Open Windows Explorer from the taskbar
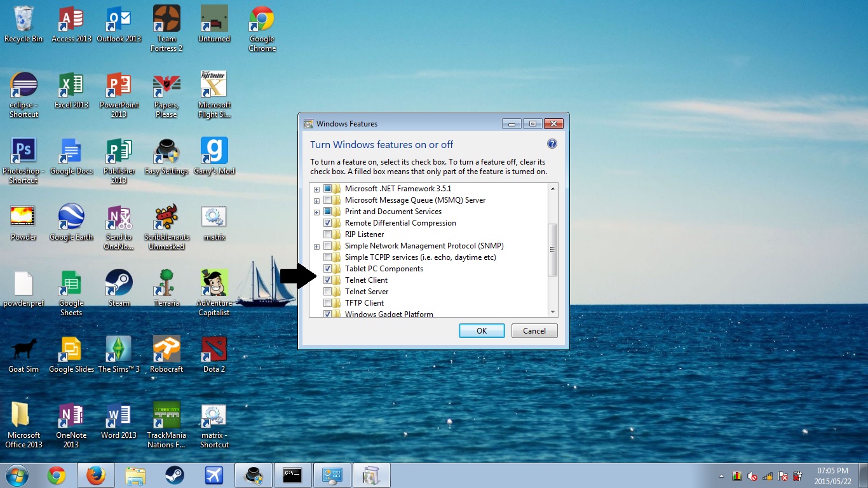The image size is (868, 488). tap(135, 475)
